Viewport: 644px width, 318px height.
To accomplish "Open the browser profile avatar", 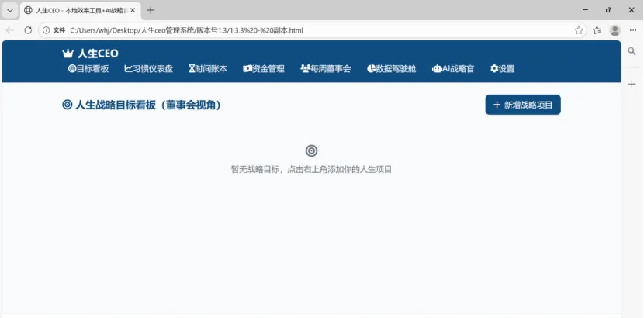I will pyautogui.click(x=615, y=30).
